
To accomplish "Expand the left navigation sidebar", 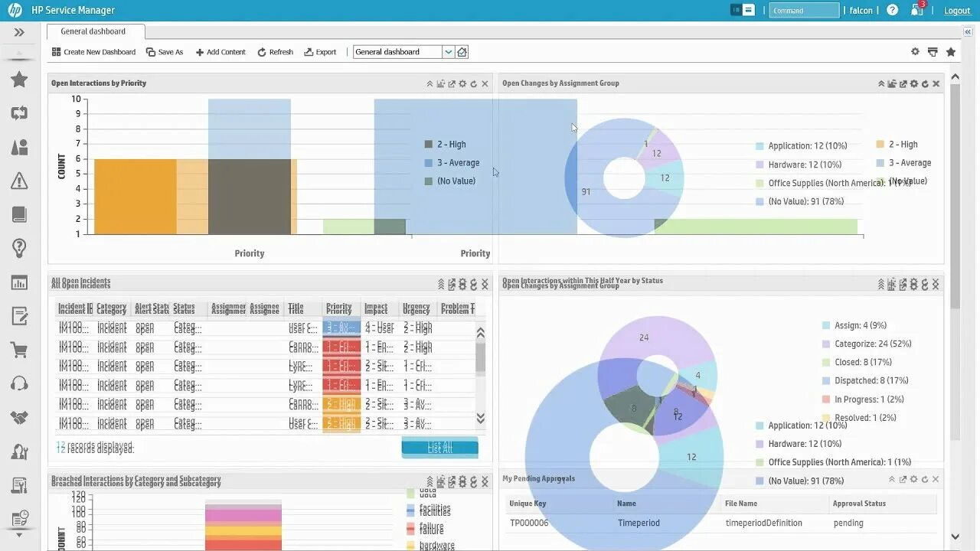I will click(19, 32).
